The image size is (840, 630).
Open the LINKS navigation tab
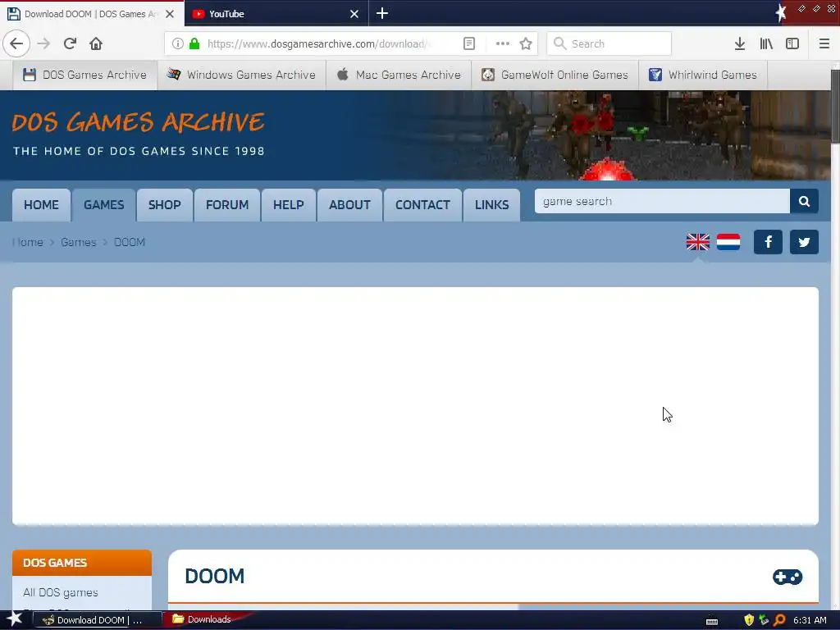tap(492, 204)
